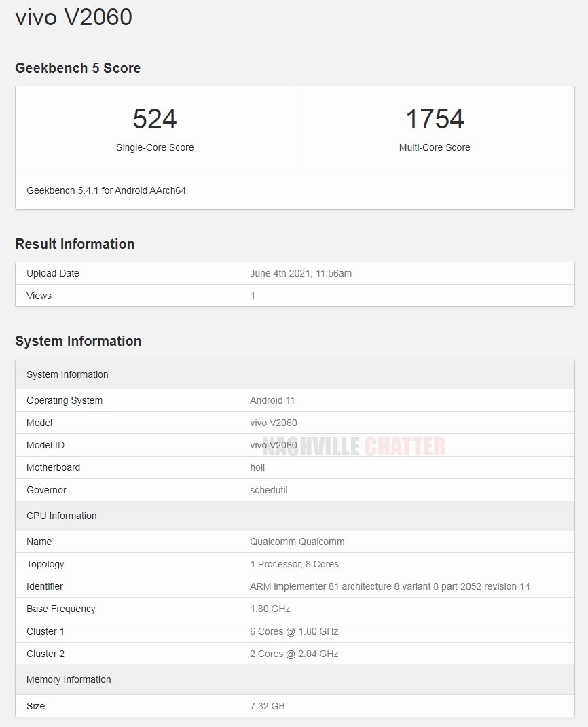This screenshot has height=727, width=588.
Task: Select the 7.32 GB memory size value
Action: click(267, 706)
